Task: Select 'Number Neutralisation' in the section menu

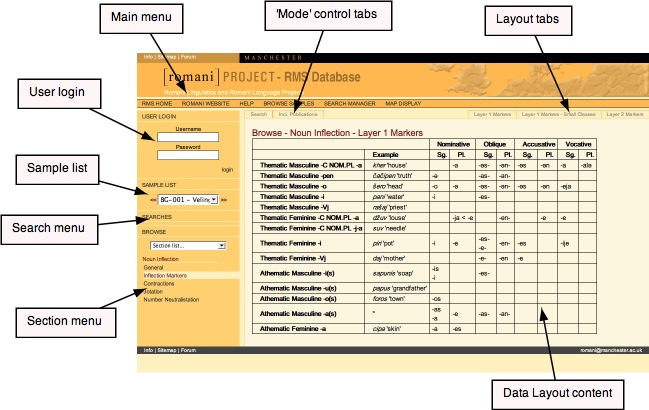Action: click(x=171, y=300)
